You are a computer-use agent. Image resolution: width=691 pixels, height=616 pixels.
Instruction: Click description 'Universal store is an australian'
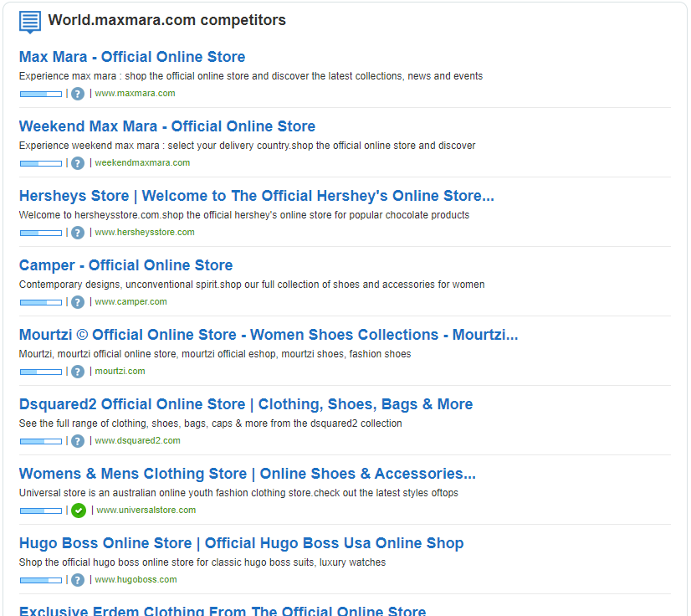(238, 493)
